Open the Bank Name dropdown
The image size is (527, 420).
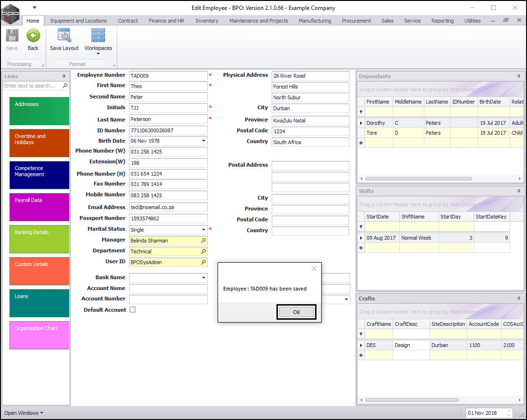[203, 277]
